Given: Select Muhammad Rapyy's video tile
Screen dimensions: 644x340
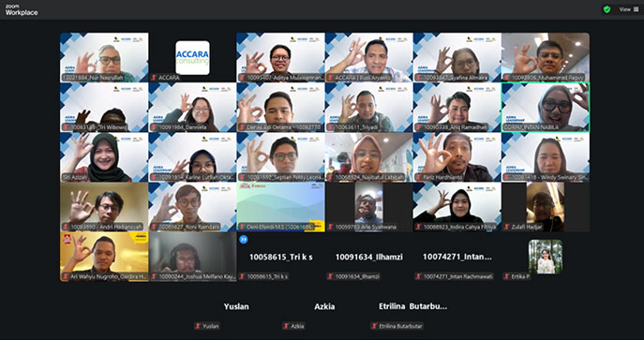Looking at the screenshot, I should coord(546,57).
